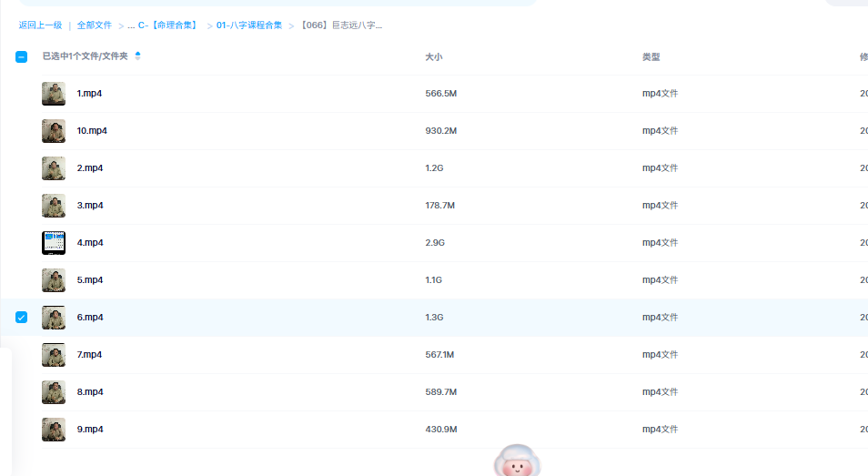Screen dimensions: 868x476
Task: Sort files by 大小 column header
Action: click(x=434, y=56)
